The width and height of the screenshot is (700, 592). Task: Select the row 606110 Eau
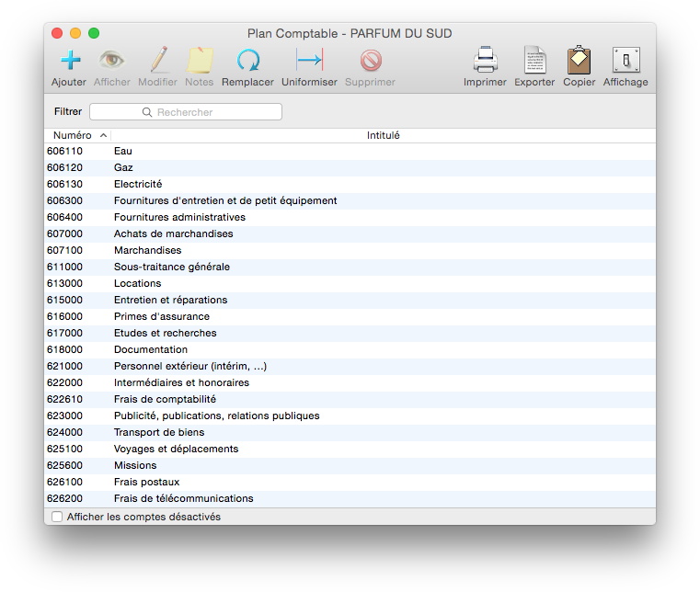coord(350,152)
